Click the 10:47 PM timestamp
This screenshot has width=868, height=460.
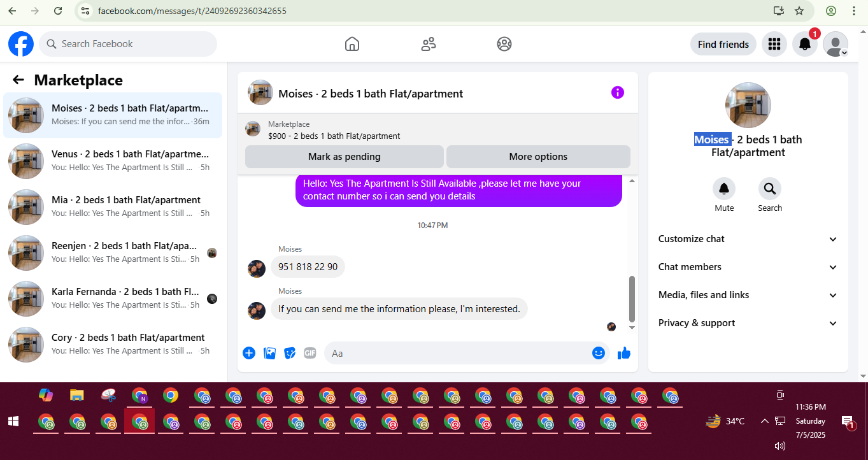433,226
